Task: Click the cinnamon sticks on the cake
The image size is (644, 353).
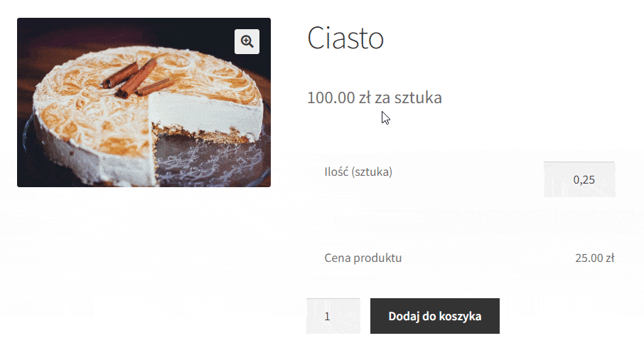Action: coord(136,78)
